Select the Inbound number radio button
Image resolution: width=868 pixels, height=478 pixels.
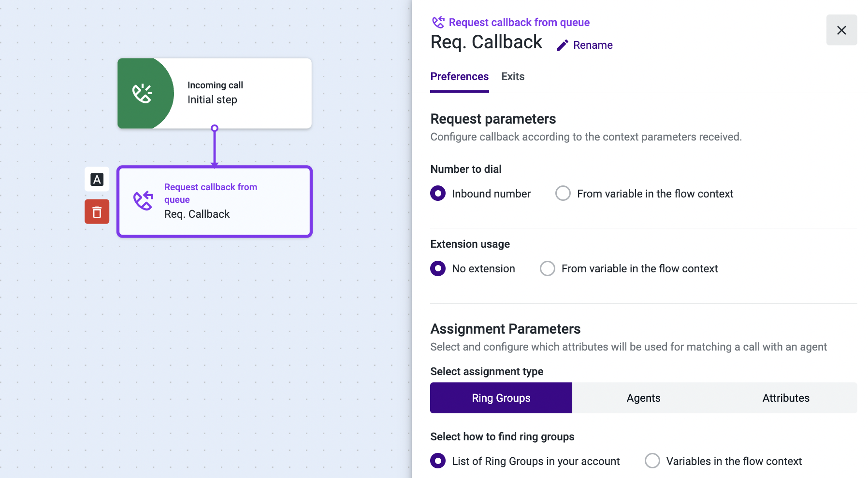pyautogui.click(x=437, y=193)
